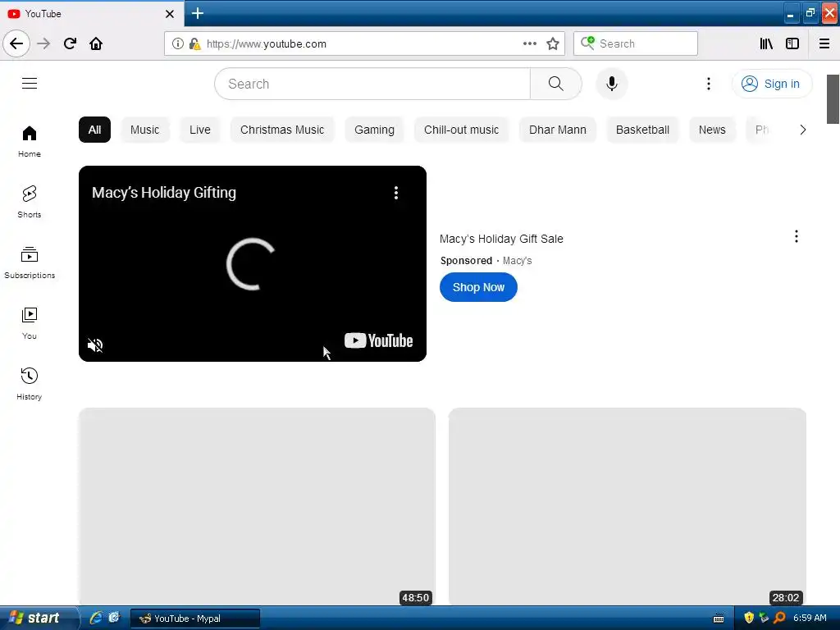Open a new tab with plus button
The image size is (840, 630).
coord(198,13)
